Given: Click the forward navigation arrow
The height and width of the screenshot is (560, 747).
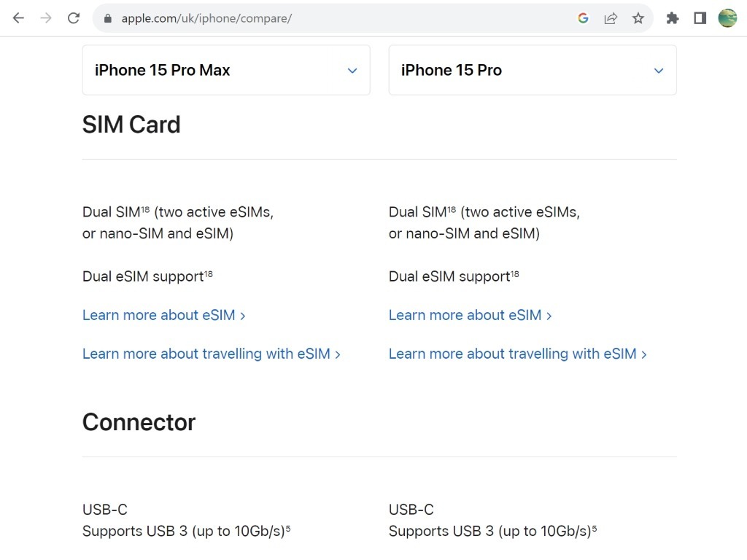Looking at the screenshot, I should click(45, 17).
